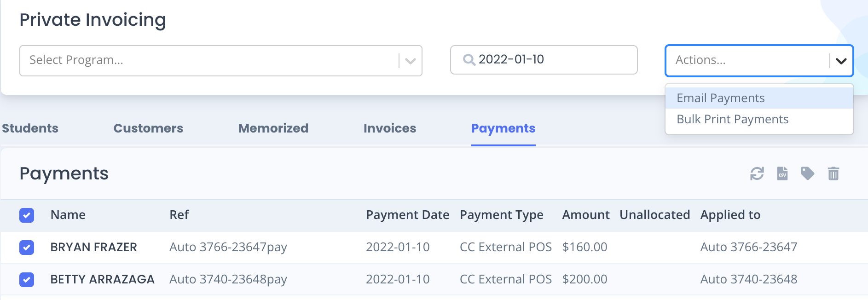The height and width of the screenshot is (300, 868).
Task: Sort by the Payment Date column header
Action: 408,215
